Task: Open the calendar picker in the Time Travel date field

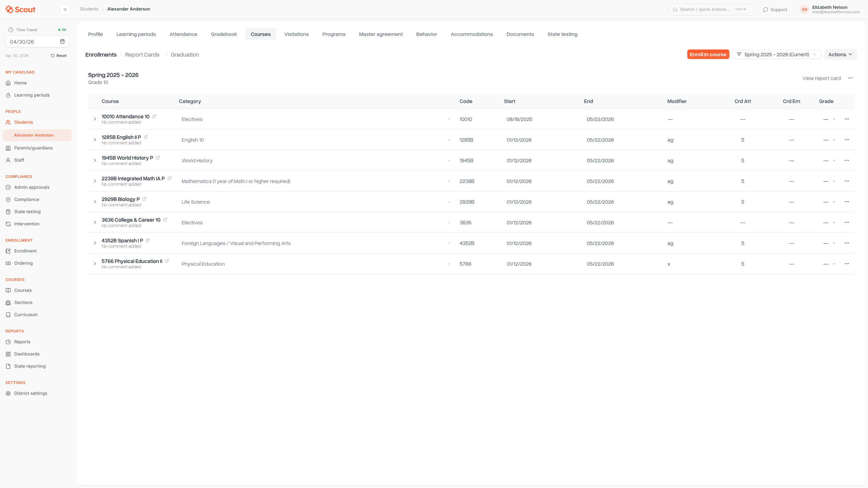Action: [62, 42]
